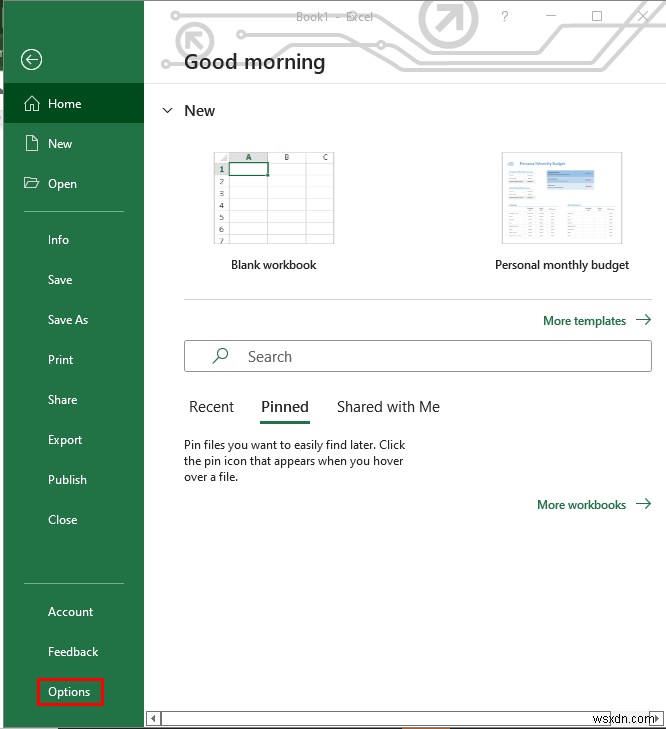The width and height of the screenshot is (666, 729).
Task: Open Excel Options
Action: 69,692
